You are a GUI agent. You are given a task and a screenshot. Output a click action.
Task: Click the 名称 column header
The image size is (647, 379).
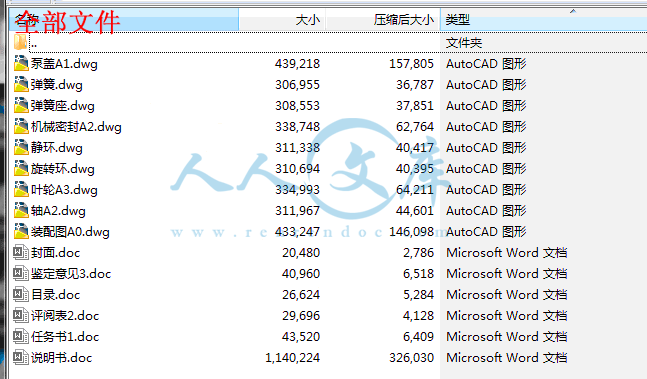[124, 19]
